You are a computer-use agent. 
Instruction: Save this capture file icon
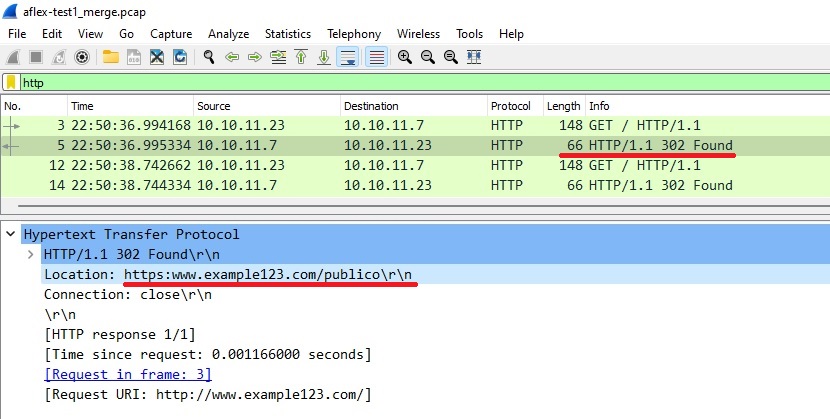(x=134, y=57)
